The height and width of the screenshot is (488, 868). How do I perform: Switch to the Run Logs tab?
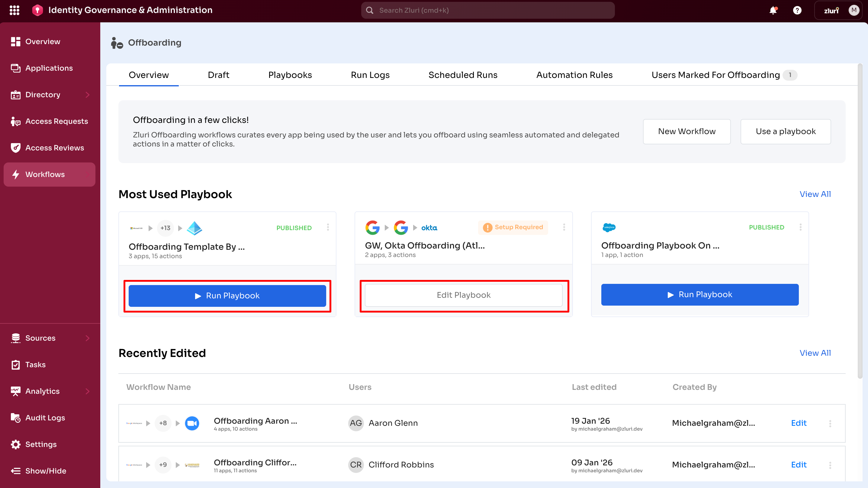click(370, 75)
